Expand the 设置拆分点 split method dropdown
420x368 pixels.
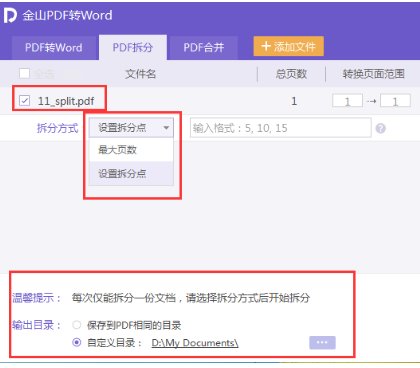click(131, 128)
